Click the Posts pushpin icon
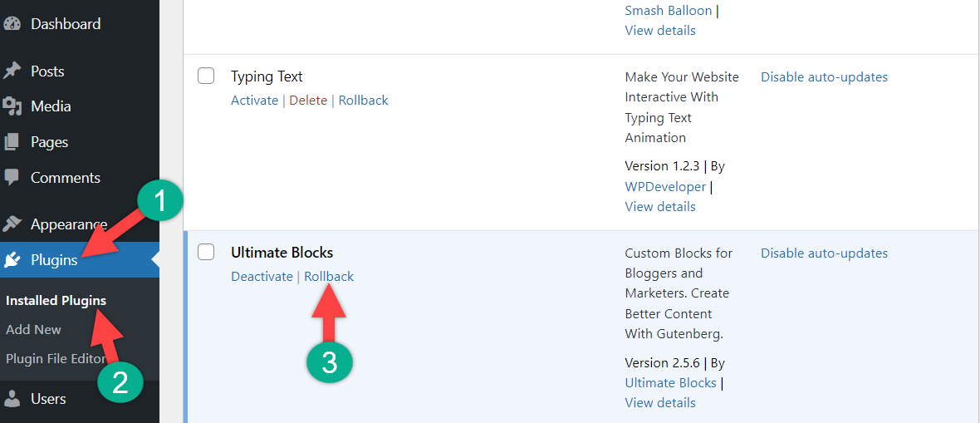 coord(12,71)
